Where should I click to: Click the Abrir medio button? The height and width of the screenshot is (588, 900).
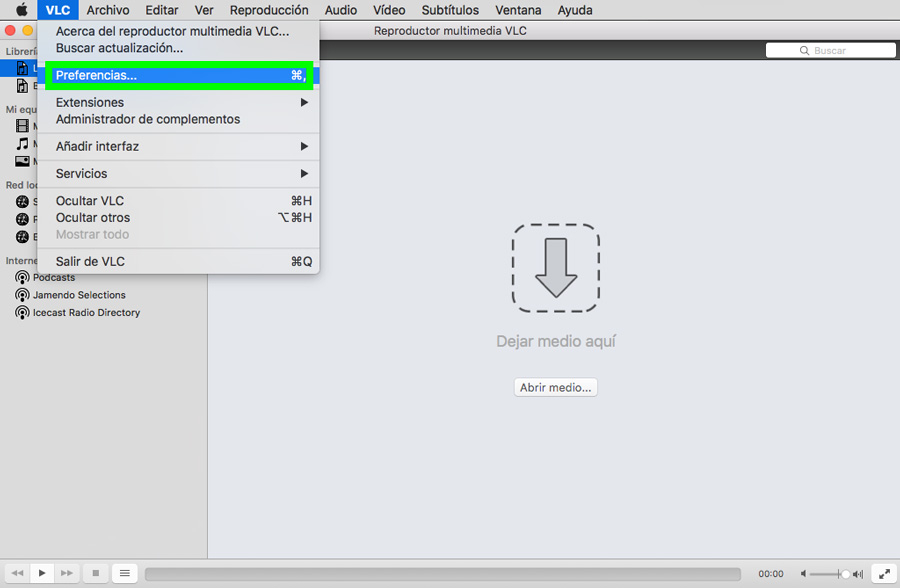(x=556, y=388)
